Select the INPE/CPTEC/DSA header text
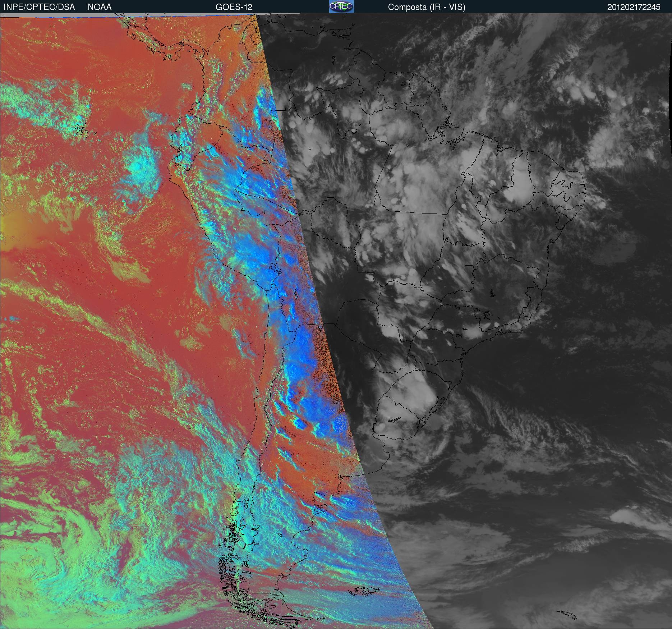Viewport: 672px width, 629px height. (39, 7)
